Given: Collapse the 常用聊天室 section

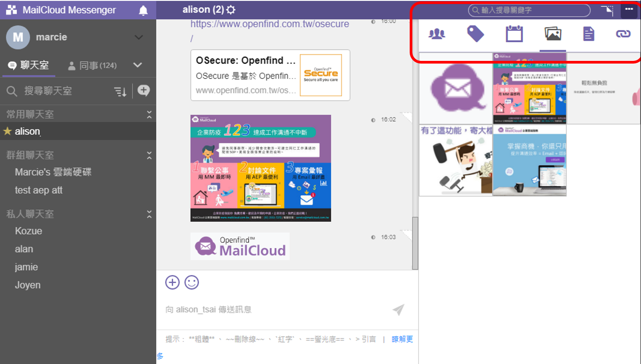Looking at the screenshot, I should [x=149, y=115].
